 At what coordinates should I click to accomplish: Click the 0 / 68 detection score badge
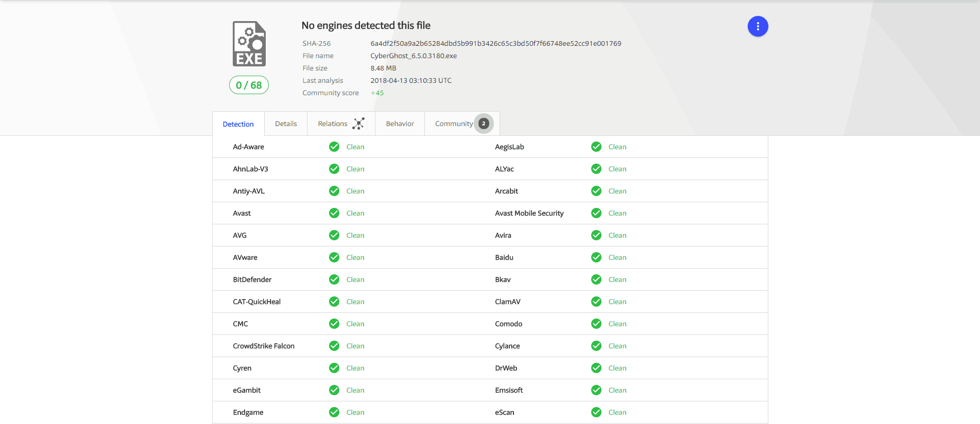point(249,85)
